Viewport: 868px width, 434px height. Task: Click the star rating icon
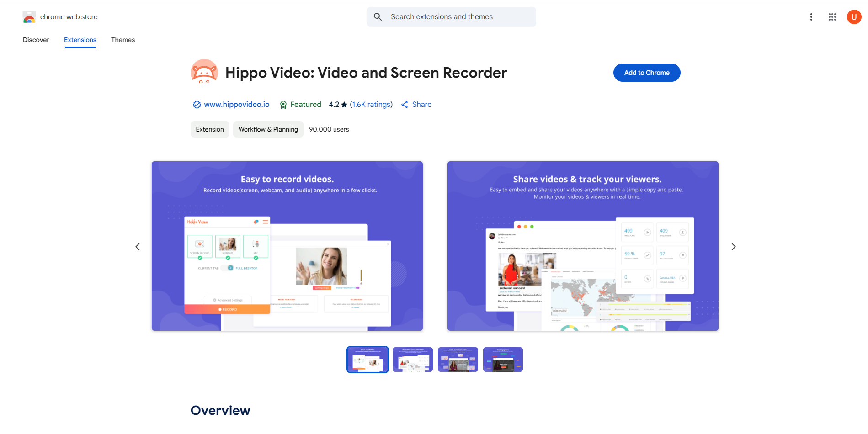(x=344, y=104)
